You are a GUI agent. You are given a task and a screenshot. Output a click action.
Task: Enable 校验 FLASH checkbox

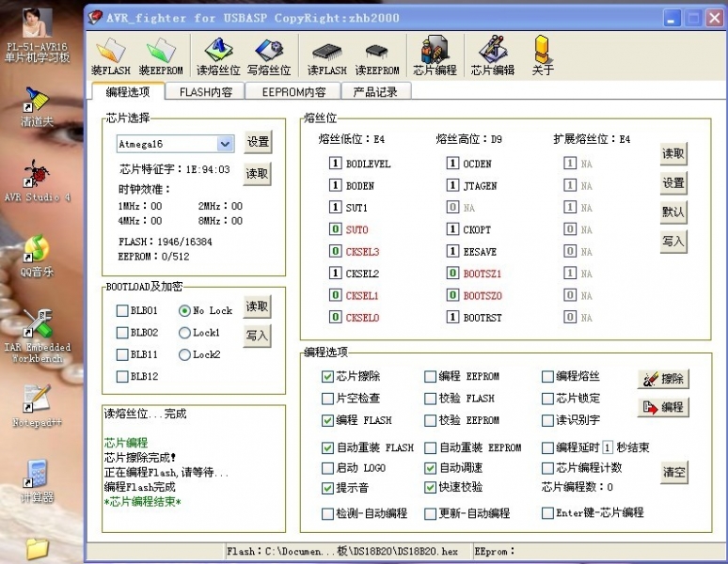click(431, 398)
